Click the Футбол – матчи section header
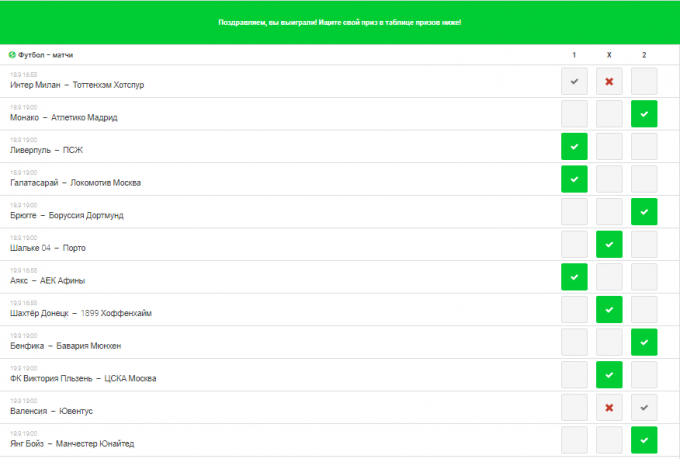The height and width of the screenshot is (459, 680). click(46, 55)
